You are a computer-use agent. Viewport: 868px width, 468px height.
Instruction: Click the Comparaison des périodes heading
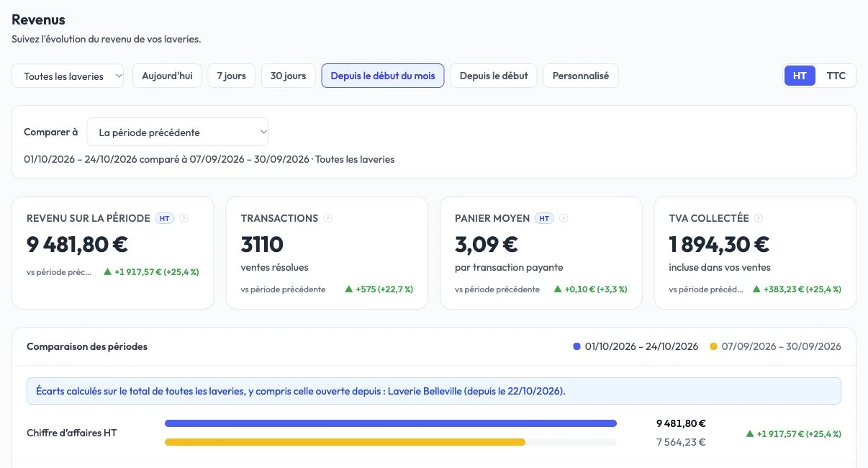coord(87,346)
